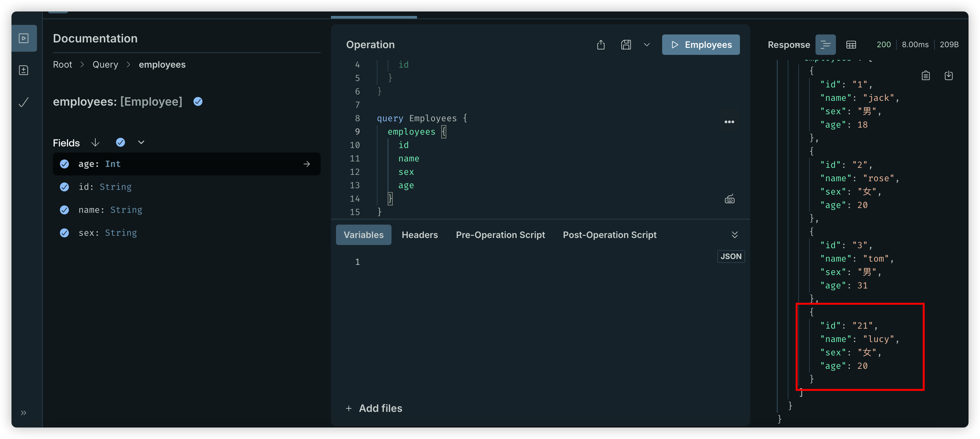Viewport: 980px width, 439px height.
Task: Click the operation ellipsis options menu
Action: [x=729, y=122]
